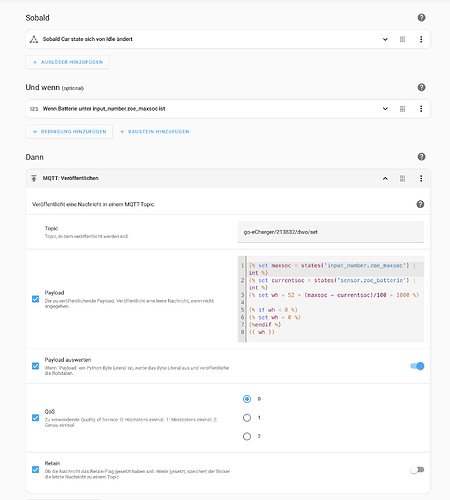Uncheck the Payload checkbox

(x=35, y=299)
